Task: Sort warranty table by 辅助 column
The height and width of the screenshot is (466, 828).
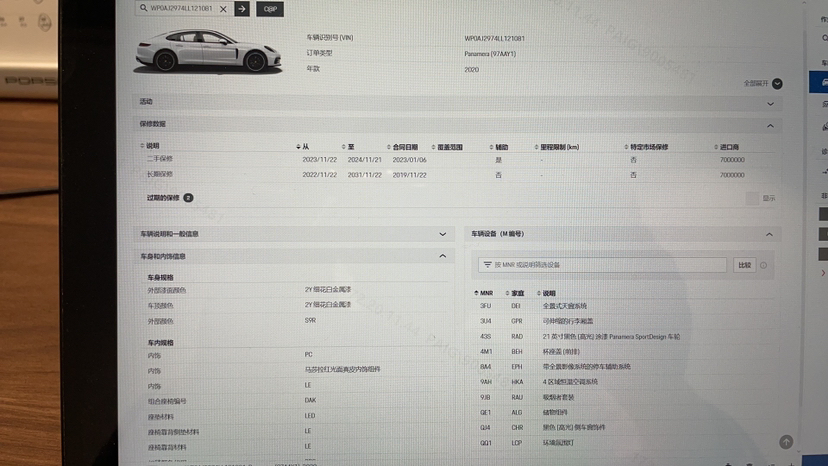Action: (x=498, y=147)
